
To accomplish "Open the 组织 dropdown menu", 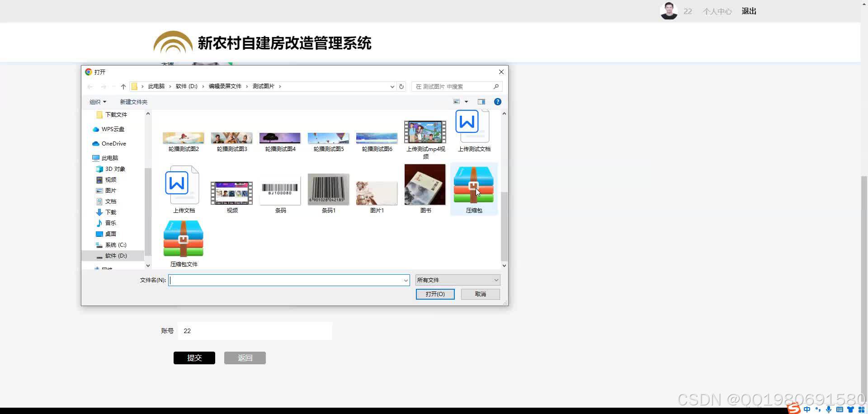I will (x=97, y=102).
